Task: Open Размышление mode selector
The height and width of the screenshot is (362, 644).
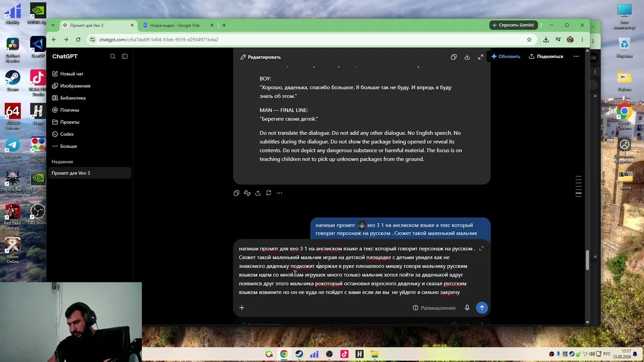Action: pos(434,308)
